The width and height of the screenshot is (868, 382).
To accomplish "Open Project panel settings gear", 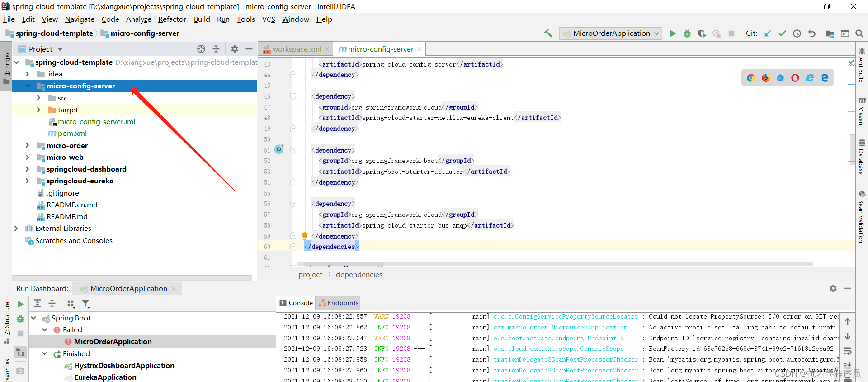I will tap(234, 49).
